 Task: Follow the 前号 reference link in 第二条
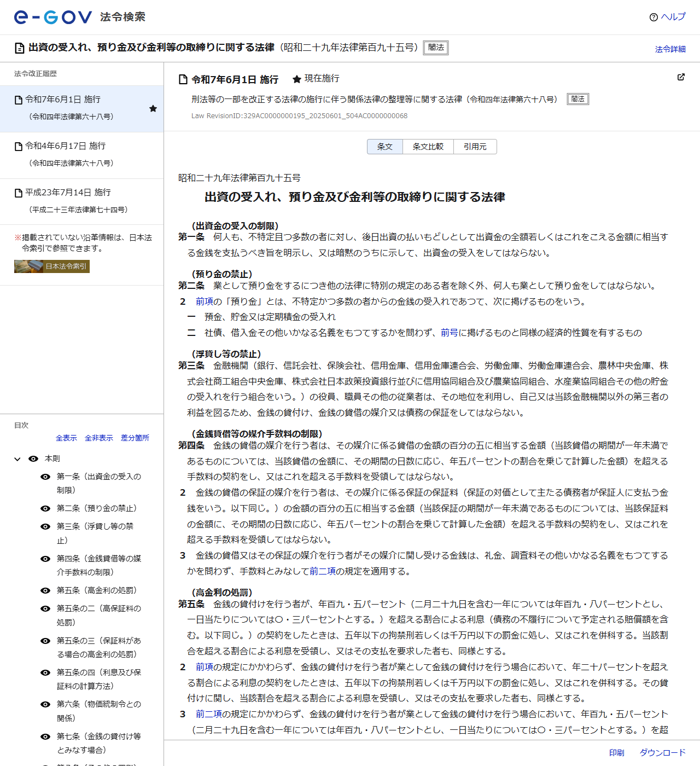[x=450, y=333]
